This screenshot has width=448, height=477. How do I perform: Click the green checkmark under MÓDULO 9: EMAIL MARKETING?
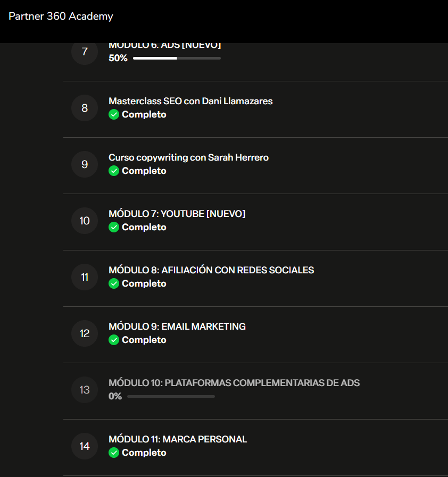pos(114,340)
